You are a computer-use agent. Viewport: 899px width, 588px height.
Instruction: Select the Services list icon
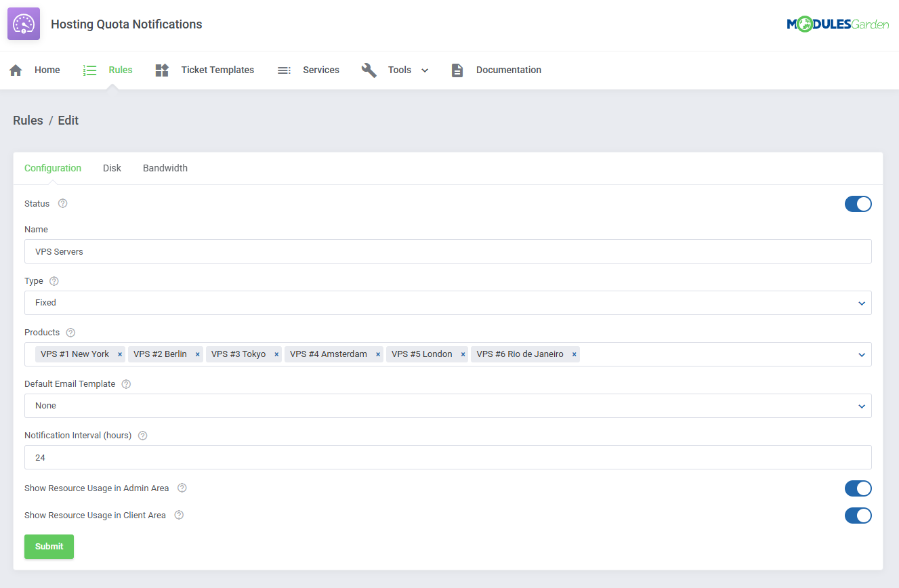(284, 69)
